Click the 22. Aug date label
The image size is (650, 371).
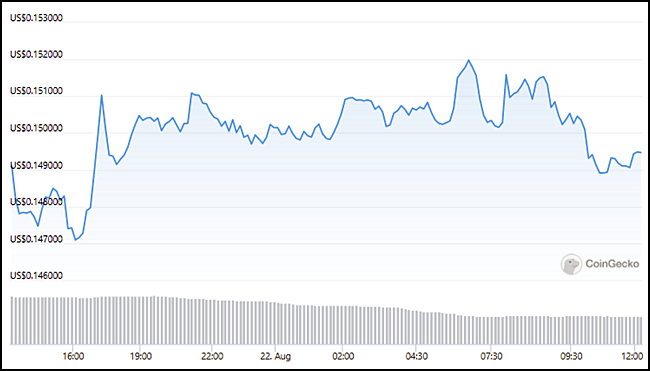click(276, 356)
